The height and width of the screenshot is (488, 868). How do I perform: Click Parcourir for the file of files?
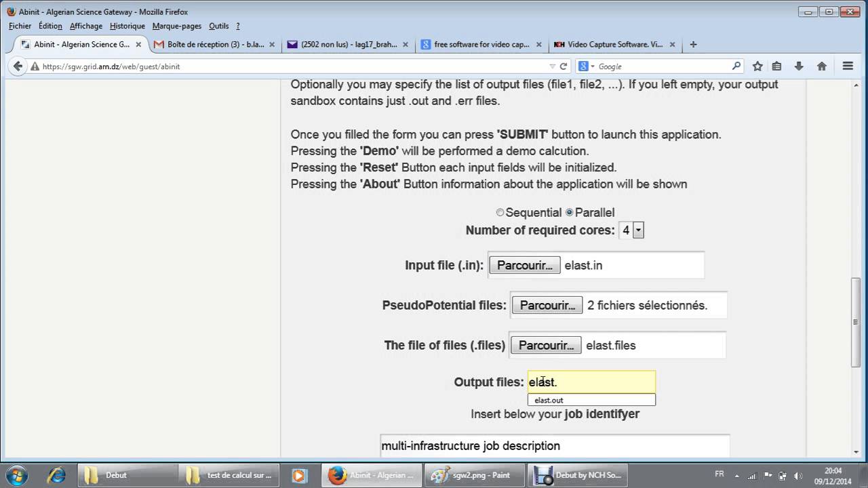coord(547,345)
